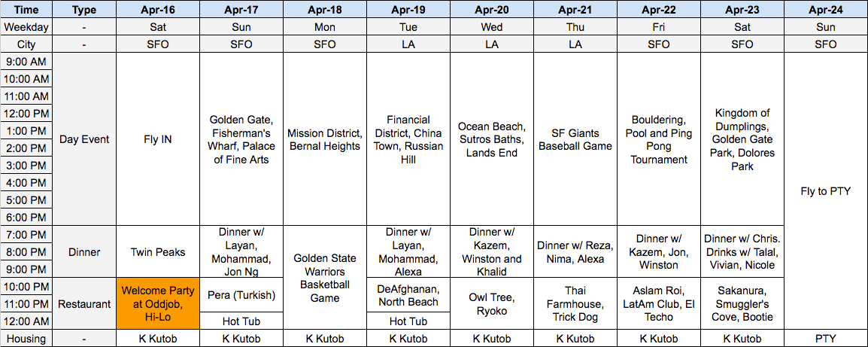
Task: Select the Golden State Warriors Basketball Game cell
Action: (x=325, y=278)
